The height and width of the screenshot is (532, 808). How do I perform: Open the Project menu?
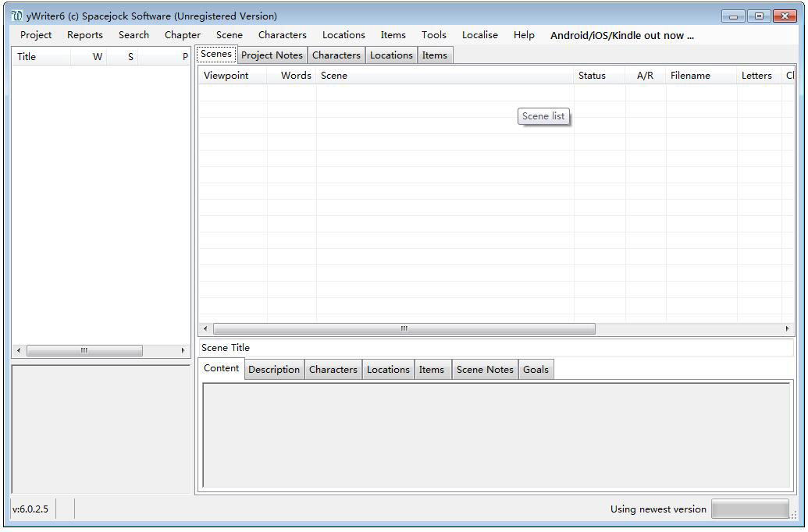tap(36, 35)
